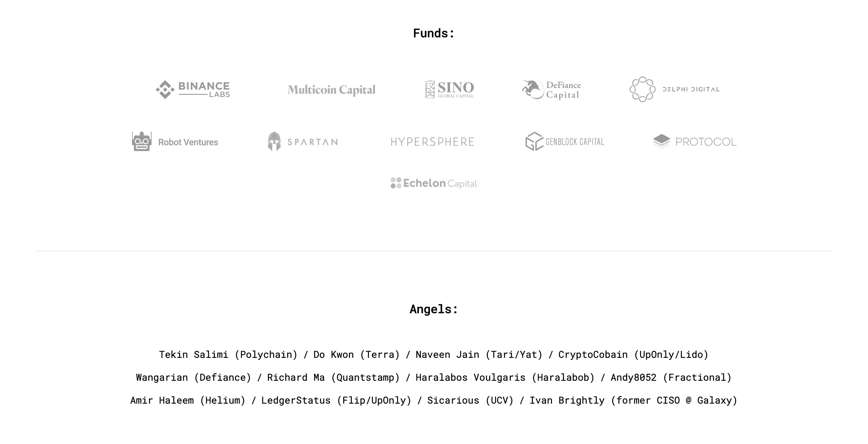Click the Sino Global Capital seal icon
This screenshot has width=868, height=444.
[430, 89]
